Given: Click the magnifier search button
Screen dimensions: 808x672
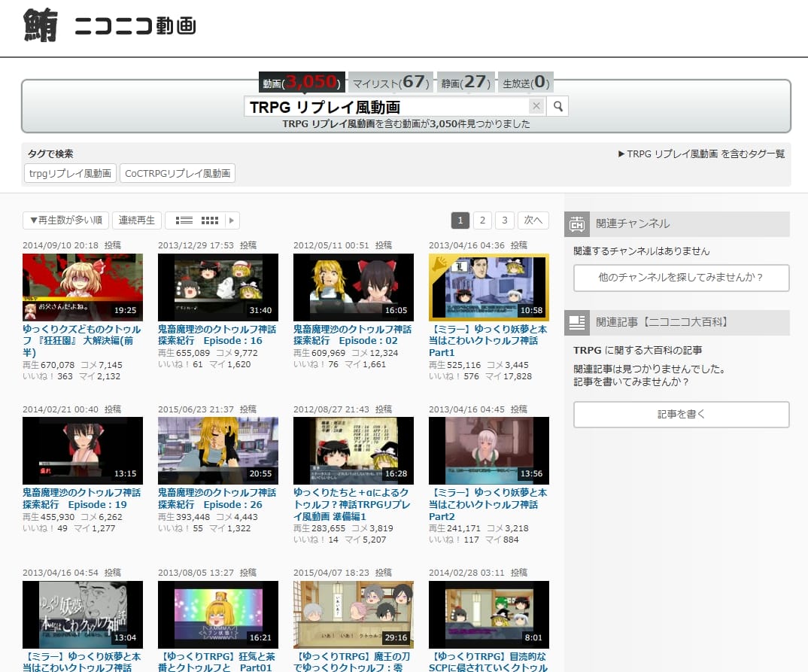Looking at the screenshot, I should 557,106.
